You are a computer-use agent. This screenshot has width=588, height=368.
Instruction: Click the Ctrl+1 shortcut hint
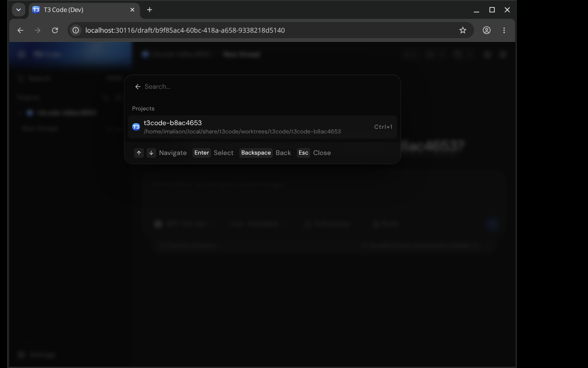pyautogui.click(x=383, y=127)
